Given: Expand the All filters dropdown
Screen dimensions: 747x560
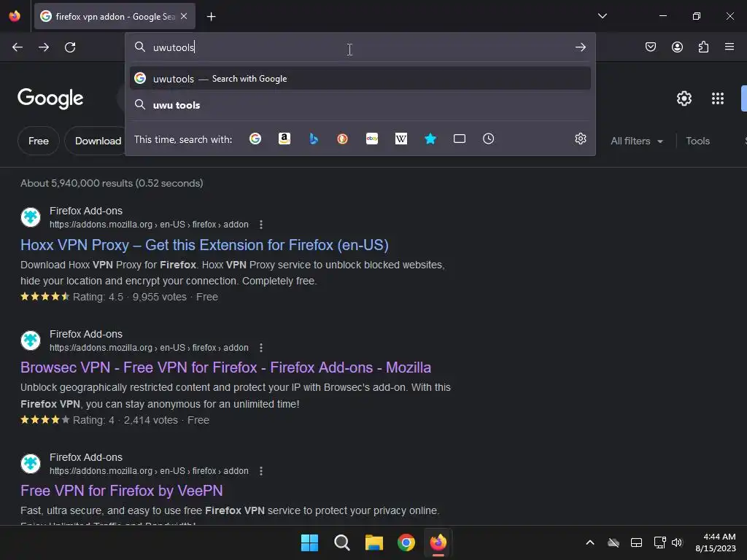Looking at the screenshot, I should tap(636, 141).
